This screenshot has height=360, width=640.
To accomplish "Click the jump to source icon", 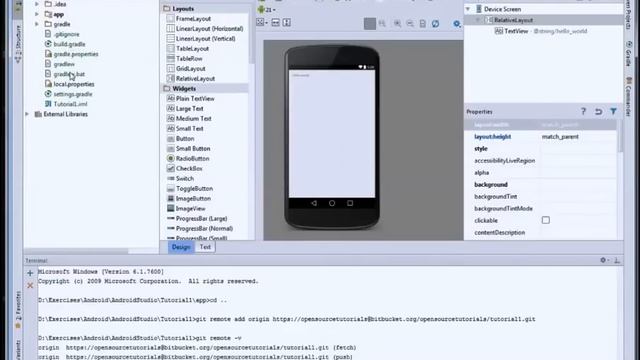I will (423, 24).
